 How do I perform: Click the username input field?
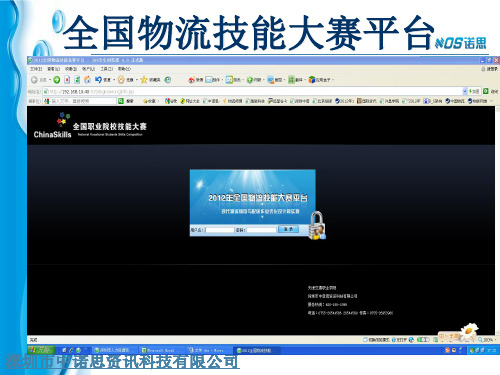point(220,230)
